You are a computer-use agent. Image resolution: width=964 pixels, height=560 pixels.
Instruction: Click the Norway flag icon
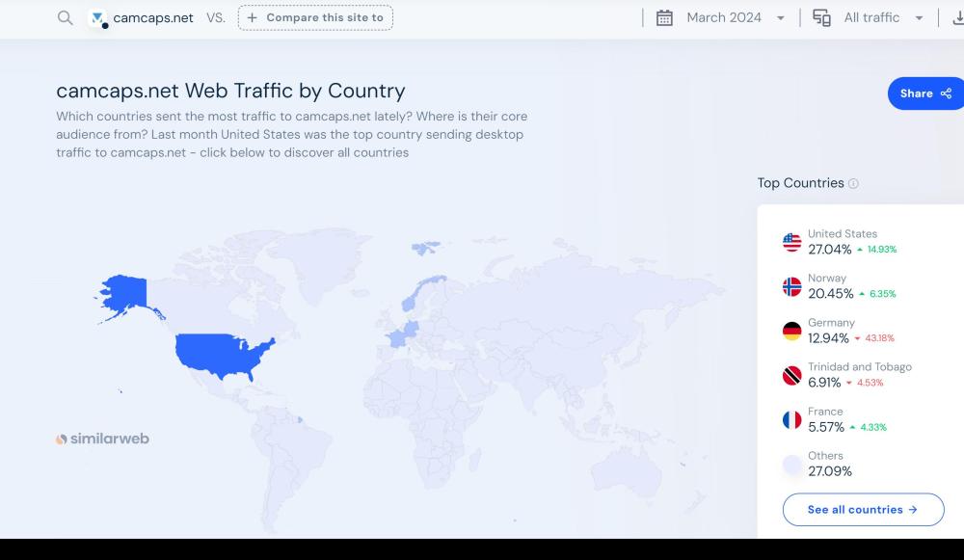click(791, 286)
